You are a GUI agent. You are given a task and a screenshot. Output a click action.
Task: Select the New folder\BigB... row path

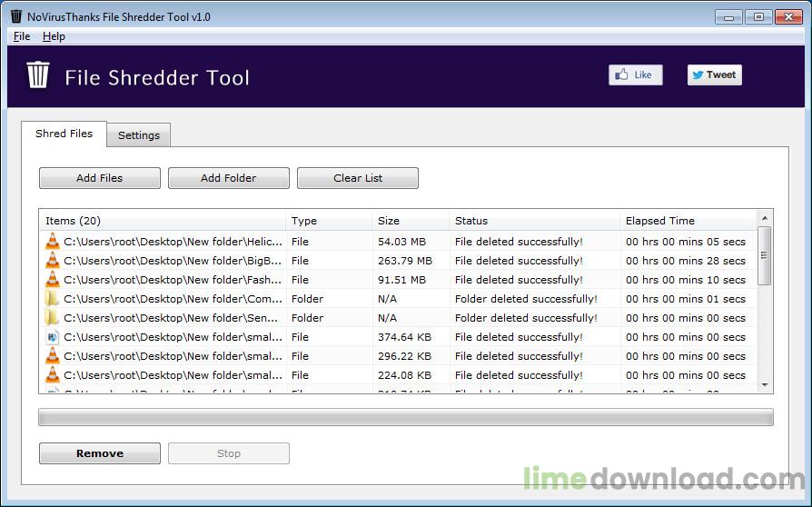coord(173,261)
